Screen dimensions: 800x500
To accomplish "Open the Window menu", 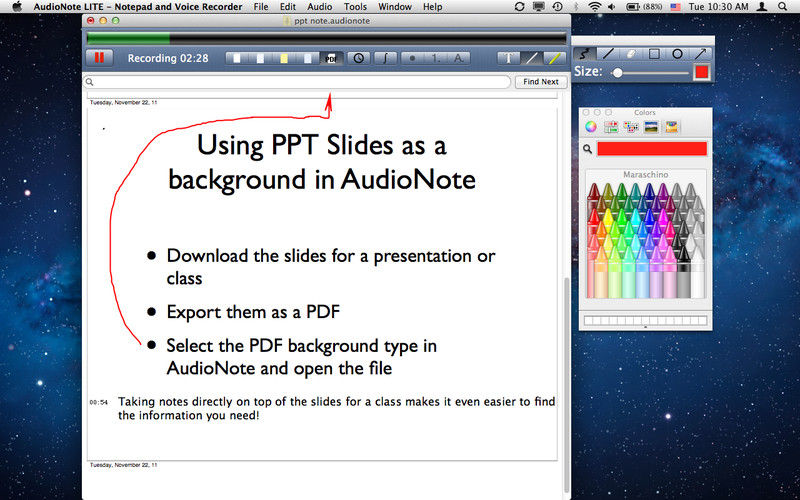I will coord(395,7).
